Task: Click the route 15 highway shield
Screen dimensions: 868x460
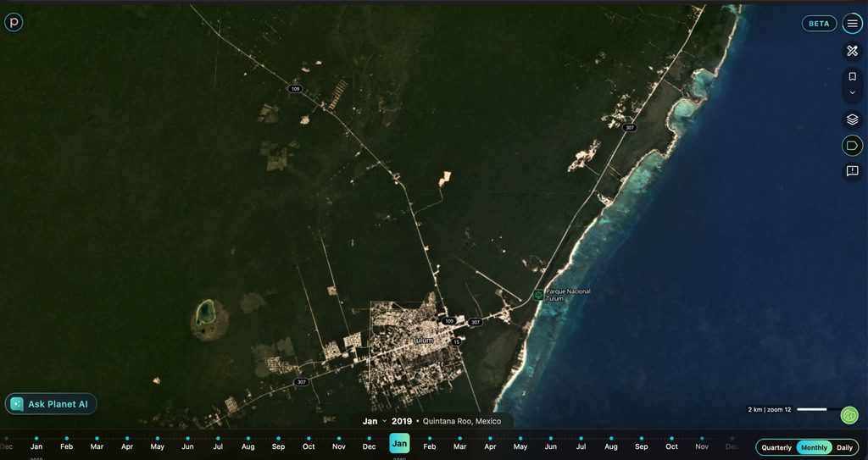Action: tap(457, 342)
